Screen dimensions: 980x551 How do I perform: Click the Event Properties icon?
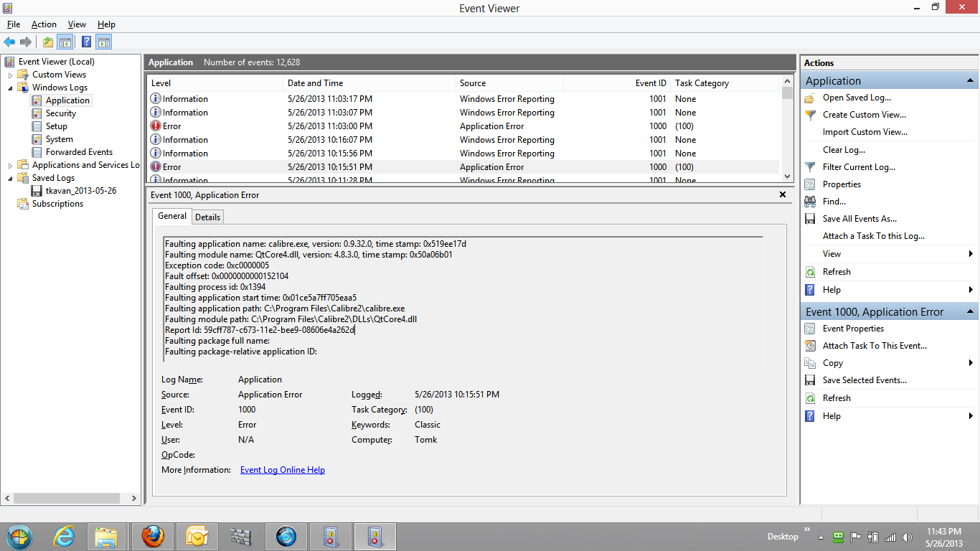pyautogui.click(x=810, y=329)
